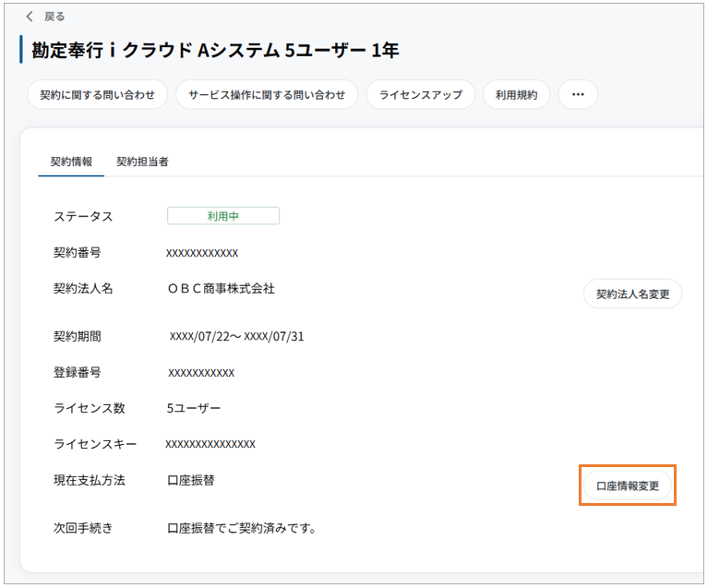The height and width of the screenshot is (588, 707).
Task: Click the text 口座振替でご契約済みです。
Action: tap(242, 528)
